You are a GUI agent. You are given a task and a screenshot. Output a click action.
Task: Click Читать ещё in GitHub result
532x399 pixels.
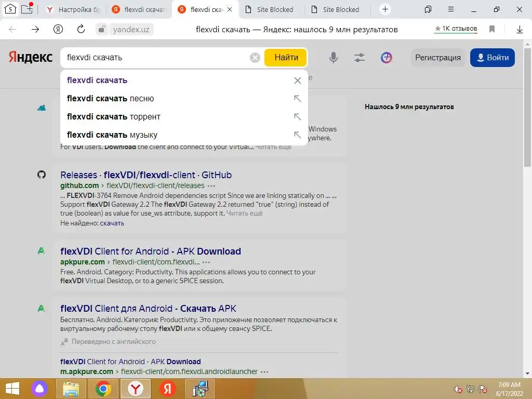[244, 214]
